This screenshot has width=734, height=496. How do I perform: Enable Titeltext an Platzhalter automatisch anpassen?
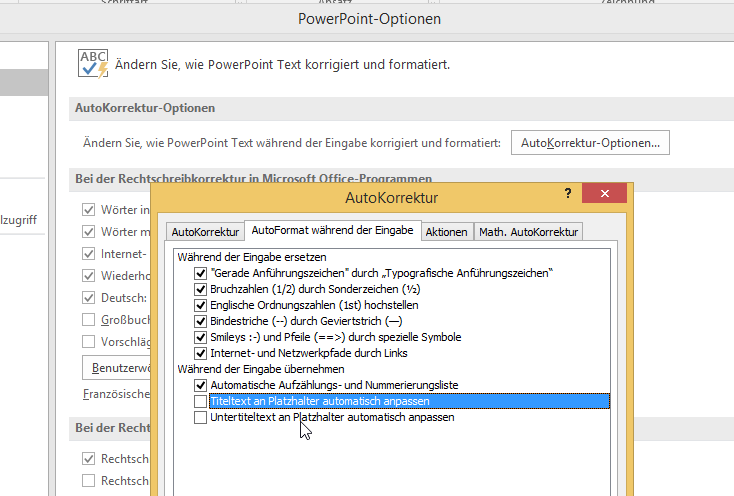(x=200, y=401)
